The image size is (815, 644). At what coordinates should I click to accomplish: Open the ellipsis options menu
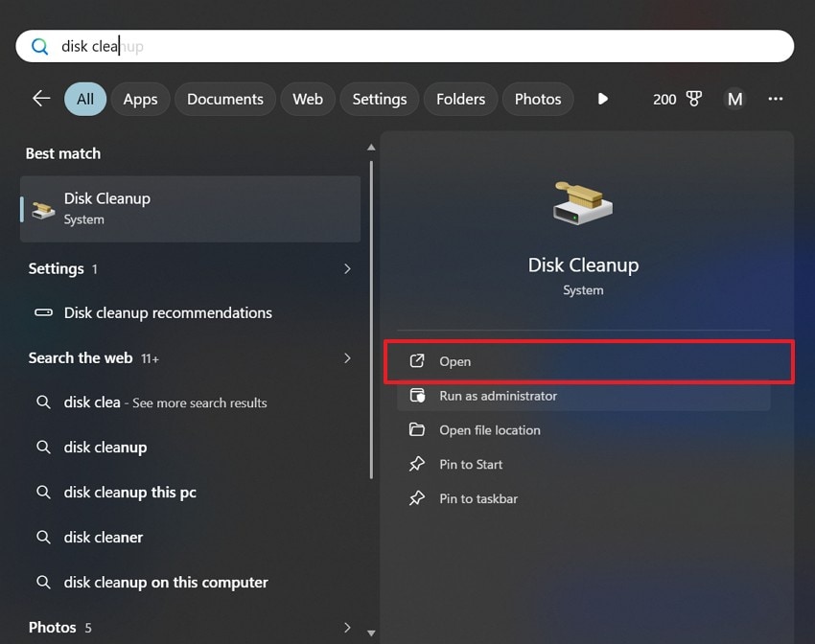(775, 99)
